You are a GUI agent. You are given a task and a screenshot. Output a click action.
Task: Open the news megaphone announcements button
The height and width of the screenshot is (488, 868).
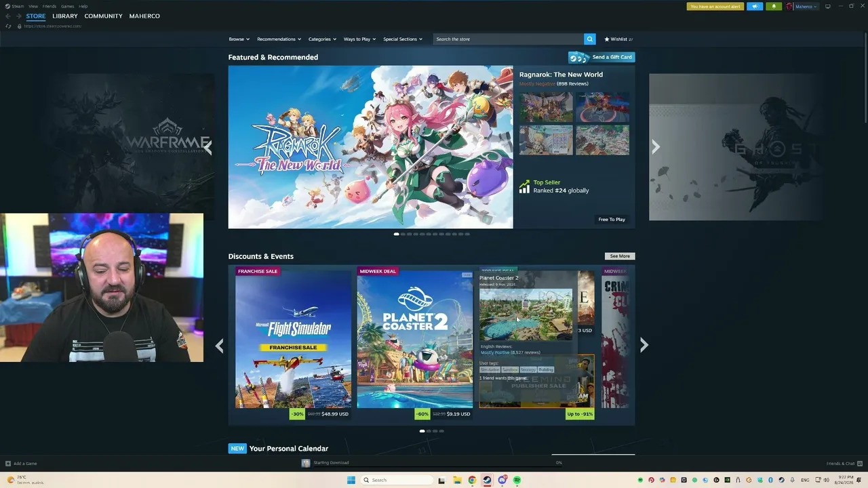click(x=755, y=7)
